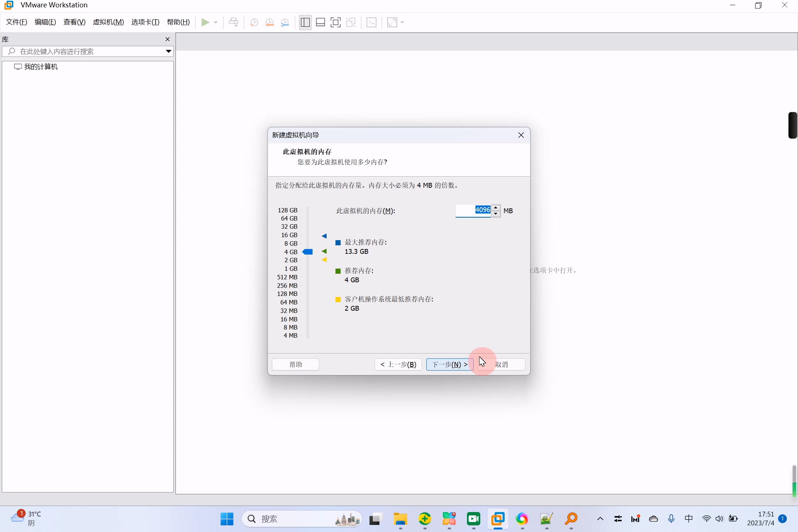The image size is (798, 532).
Task: Click the 下一步(N) next button
Action: 450,365
